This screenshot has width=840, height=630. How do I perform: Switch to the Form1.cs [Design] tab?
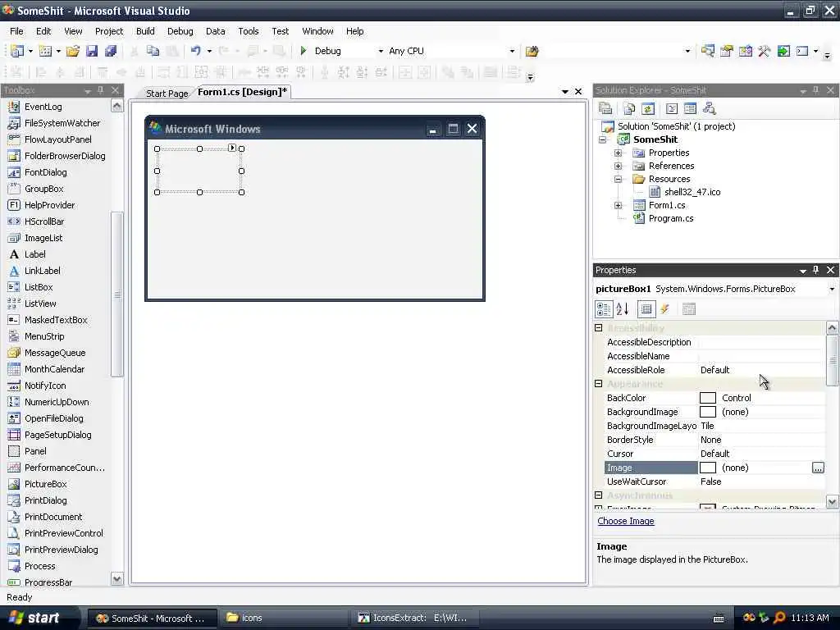tap(242, 92)
